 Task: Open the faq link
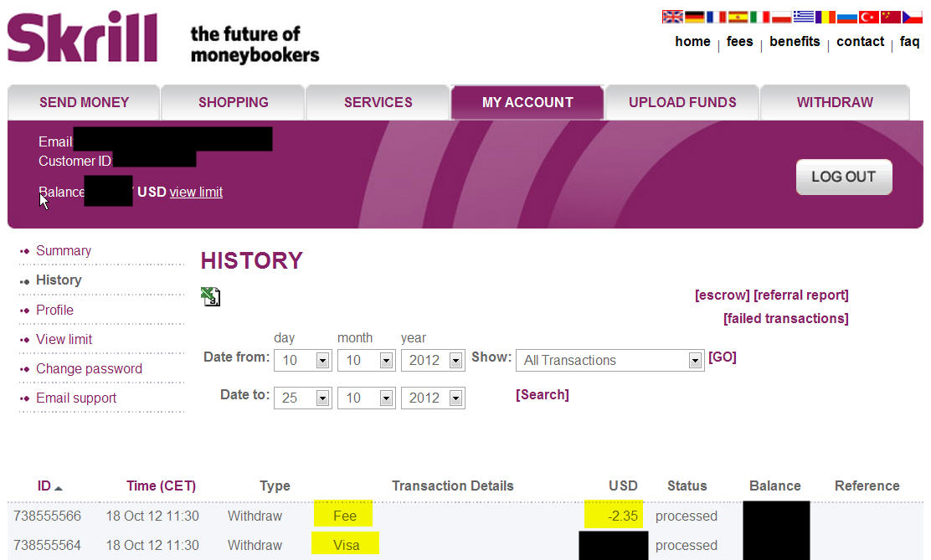point(909,42)
